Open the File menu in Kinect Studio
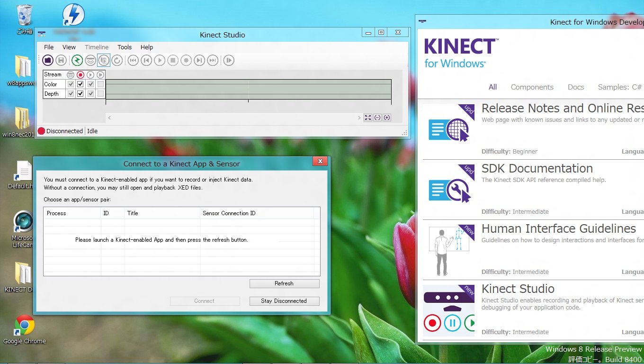644x364 pixels. pyautogui.click(x=49, y=47)
